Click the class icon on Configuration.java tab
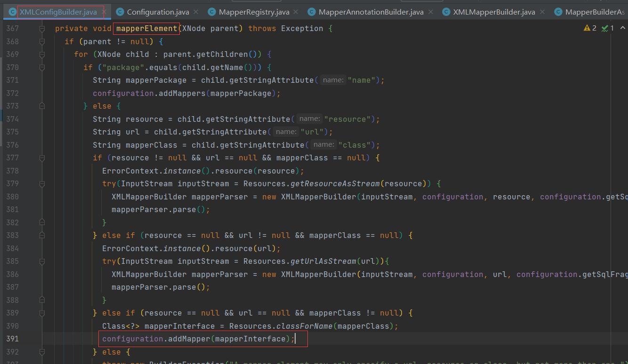This screenshot has height=364, width=628. click(x=121, y=12)
